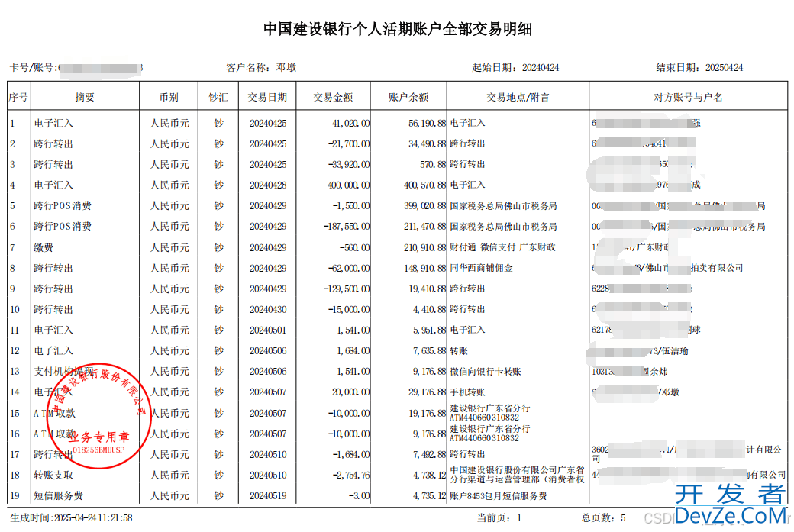Click row 15 ATM location 建设银行广东省分行
Image resolution: width=794 pixels, height=532 pixels.
click(x=489, y=408)
